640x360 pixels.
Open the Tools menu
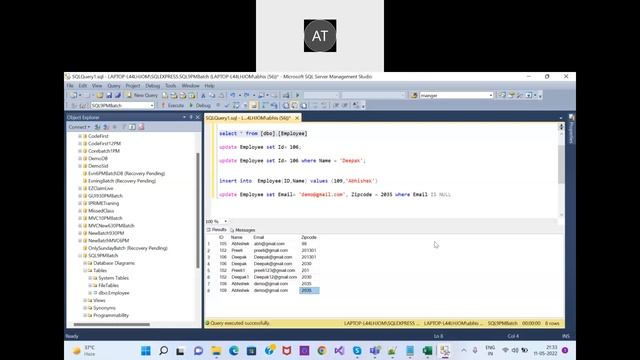coord(171,86)
